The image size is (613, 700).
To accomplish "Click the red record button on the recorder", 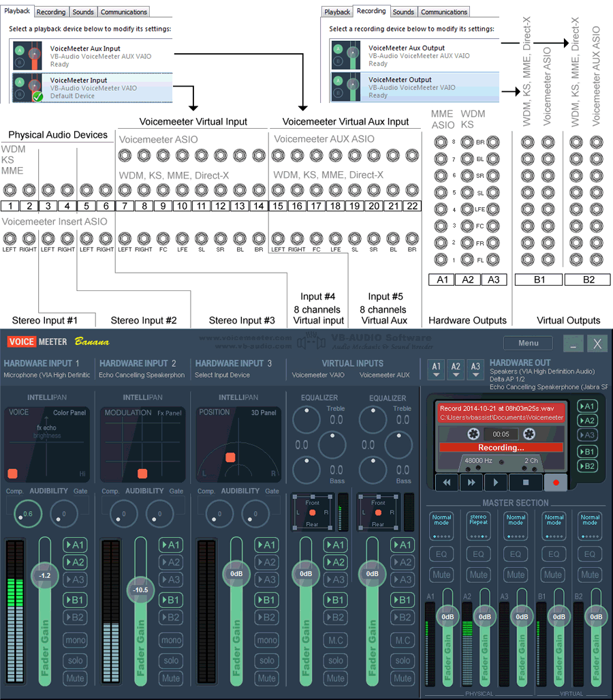I will click(556, 482).
